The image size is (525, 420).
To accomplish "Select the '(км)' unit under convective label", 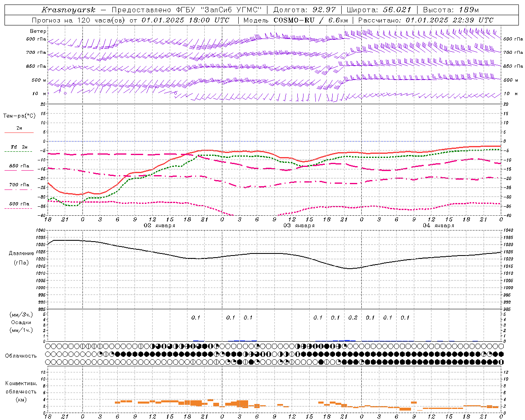I will [21, 399].
